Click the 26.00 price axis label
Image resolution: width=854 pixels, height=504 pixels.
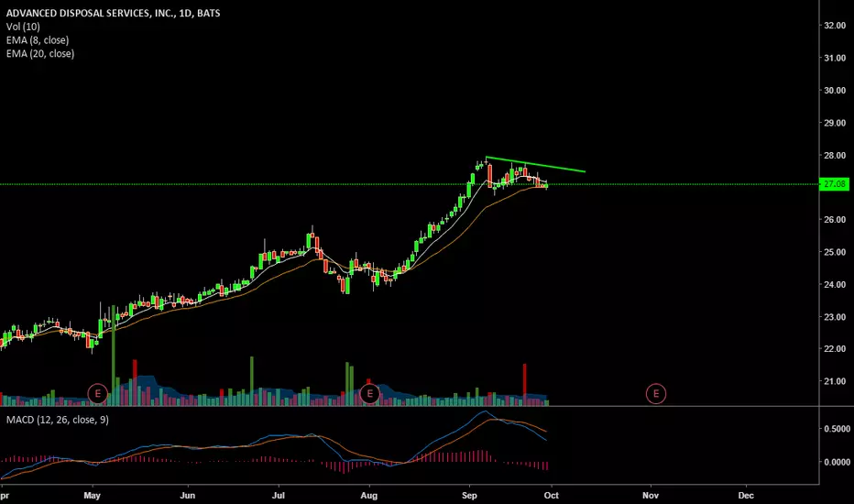pyautogui.click(x=835, y=220)
